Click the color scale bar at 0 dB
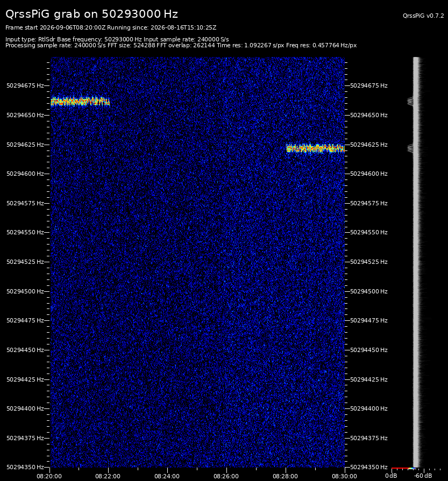448x481 pixels. tap(403, 469)
